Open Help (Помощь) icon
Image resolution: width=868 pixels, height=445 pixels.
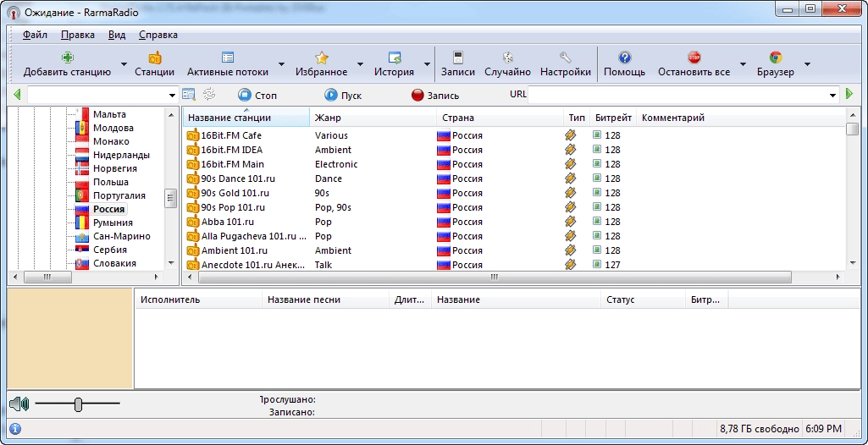coord(624,58)
